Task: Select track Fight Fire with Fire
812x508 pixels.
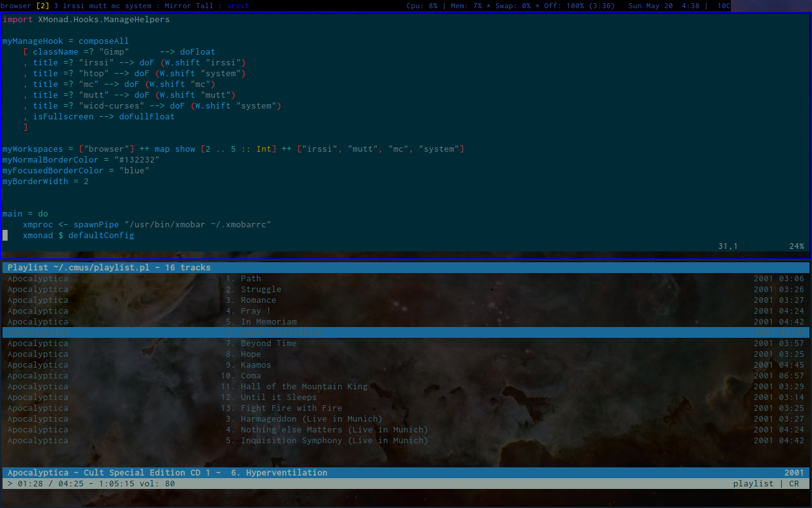Action: 291,408
